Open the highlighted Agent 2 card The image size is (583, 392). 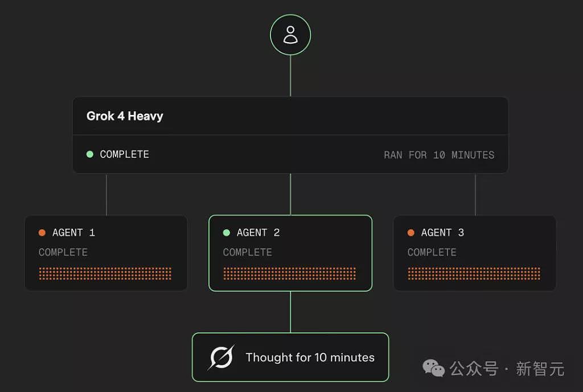pos(290,253)
